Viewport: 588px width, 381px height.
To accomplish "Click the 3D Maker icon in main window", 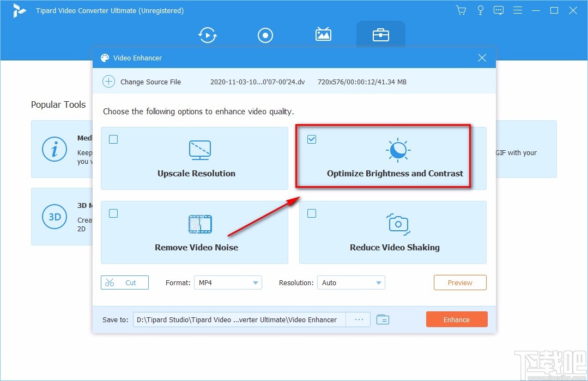I will pyautogui.click(x=54, y=217).
